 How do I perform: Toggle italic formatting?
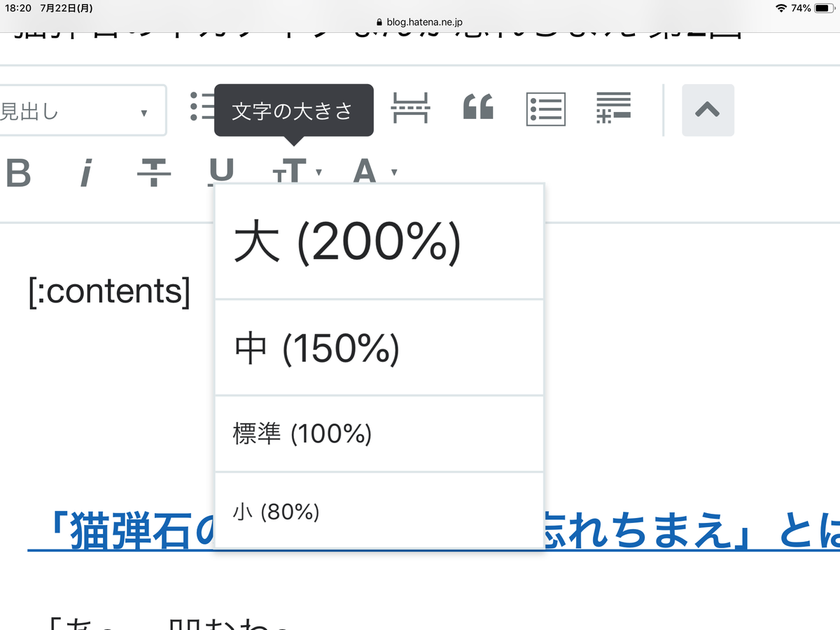point(87,172)
